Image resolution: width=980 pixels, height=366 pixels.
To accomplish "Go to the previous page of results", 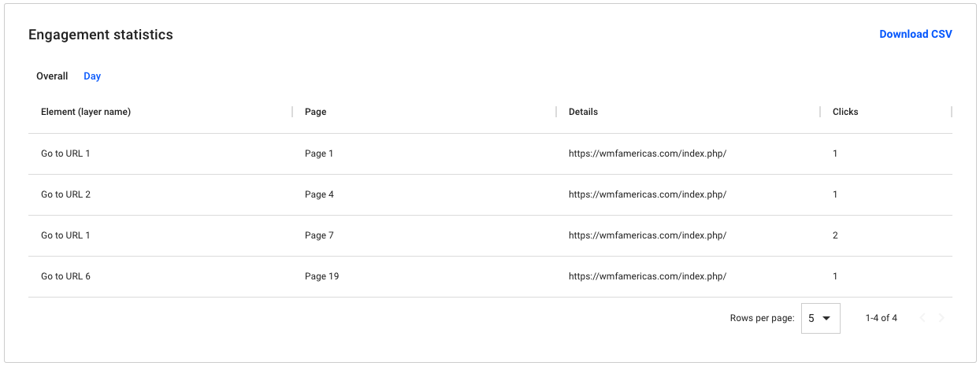I will click(x=922, y=318).
